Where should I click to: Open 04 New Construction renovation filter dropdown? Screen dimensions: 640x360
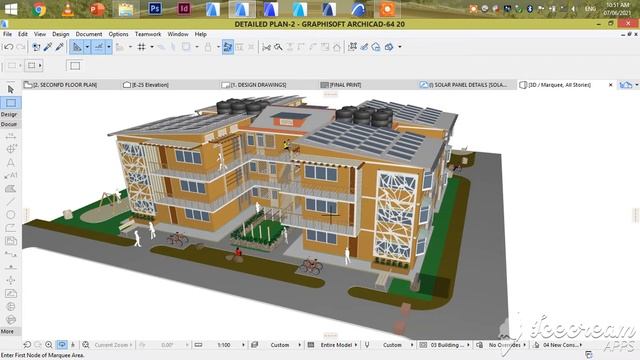coord(562,345)
